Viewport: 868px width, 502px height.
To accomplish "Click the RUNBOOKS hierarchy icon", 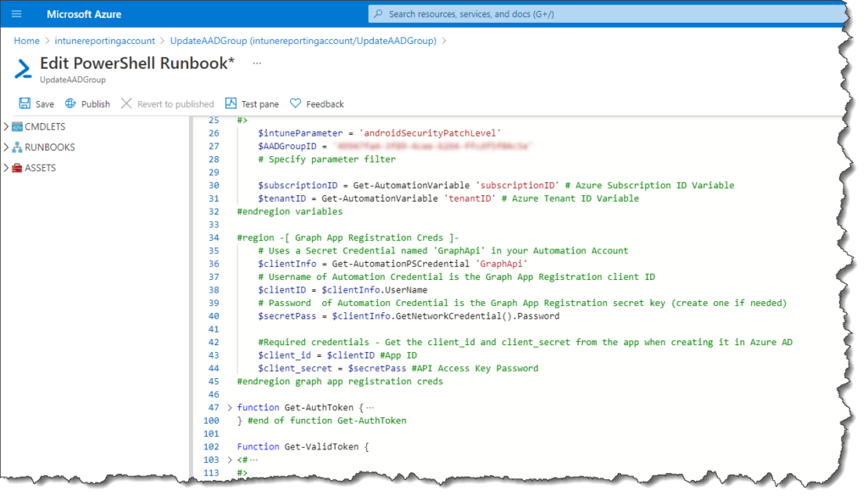I will [x=17, y=148].
